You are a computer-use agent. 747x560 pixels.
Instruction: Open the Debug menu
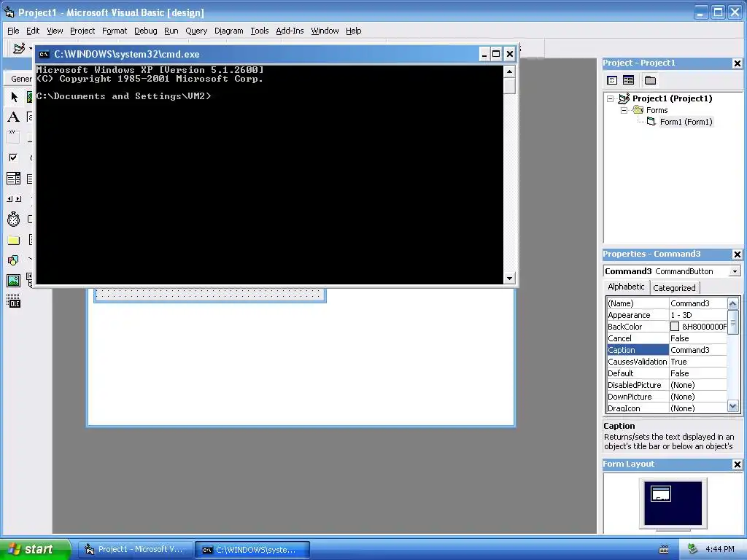point(146,31)
